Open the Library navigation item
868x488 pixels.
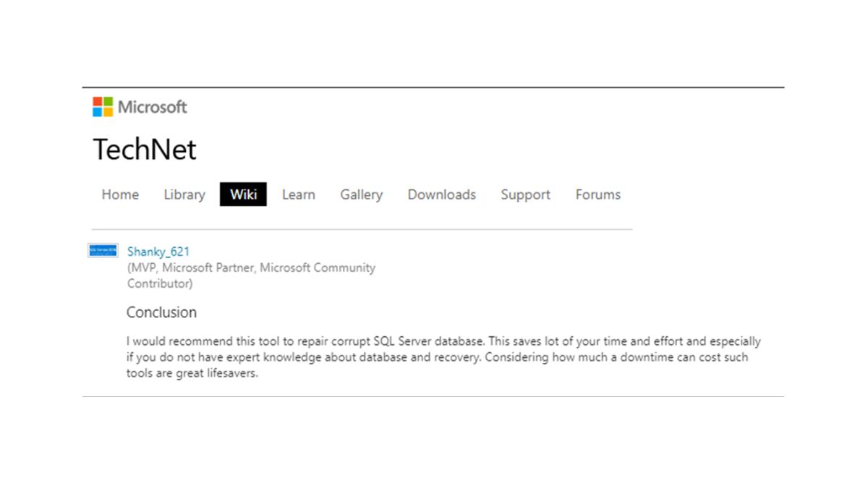184,194
